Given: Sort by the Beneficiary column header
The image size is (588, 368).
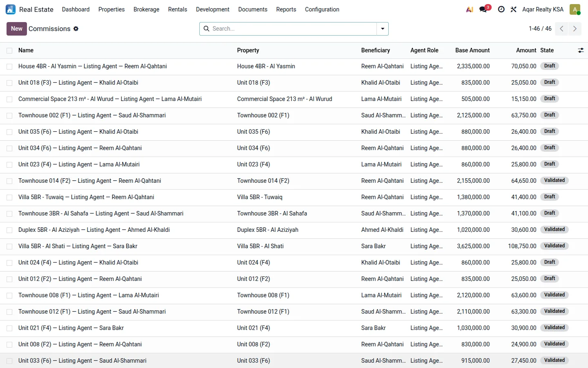Looking at the screenshot, I should tap(376, 50).
